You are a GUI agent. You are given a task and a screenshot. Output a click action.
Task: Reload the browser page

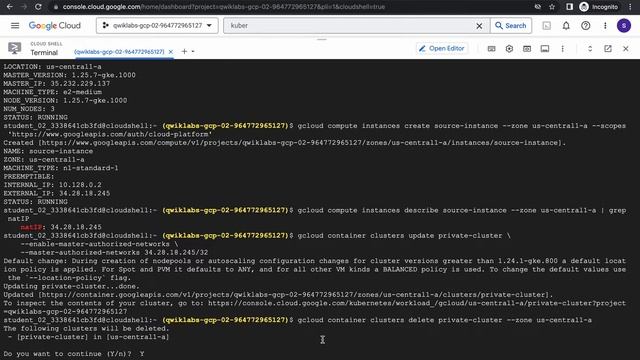coord(38,7)
